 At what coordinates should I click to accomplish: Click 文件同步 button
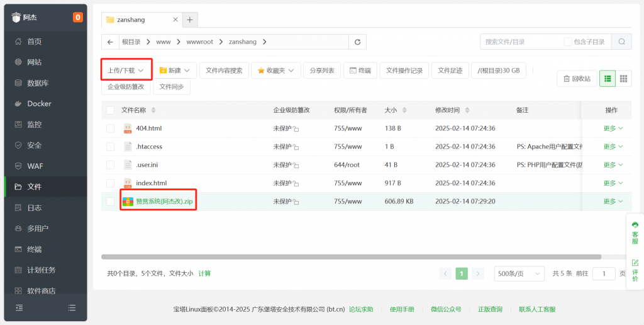click(x=172, y=87)
